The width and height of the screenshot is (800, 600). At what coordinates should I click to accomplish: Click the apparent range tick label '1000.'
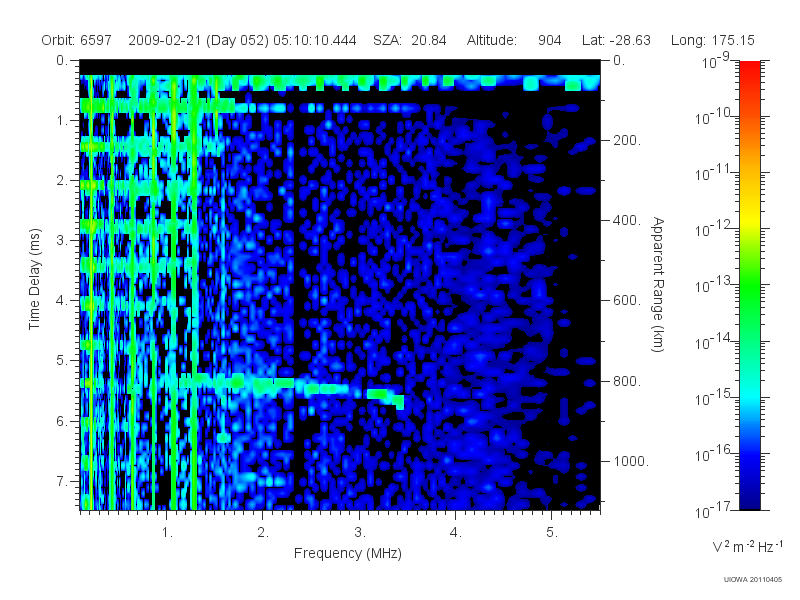pyautogui.click(x=631, y=461)
